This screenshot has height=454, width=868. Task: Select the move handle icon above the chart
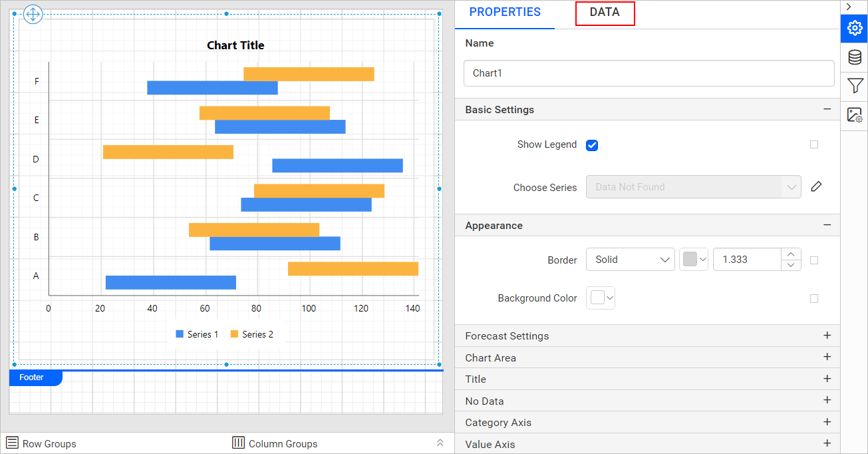pos(33,14)
